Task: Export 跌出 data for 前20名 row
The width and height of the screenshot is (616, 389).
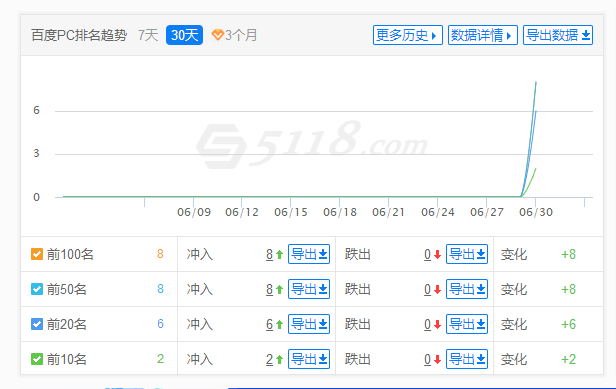Action: tap(467, 324)
